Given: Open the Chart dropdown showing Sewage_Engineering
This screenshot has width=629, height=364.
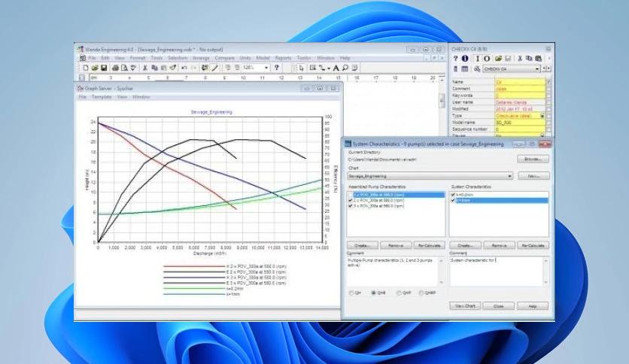Looking at the screenshot, I should [430, 176].
